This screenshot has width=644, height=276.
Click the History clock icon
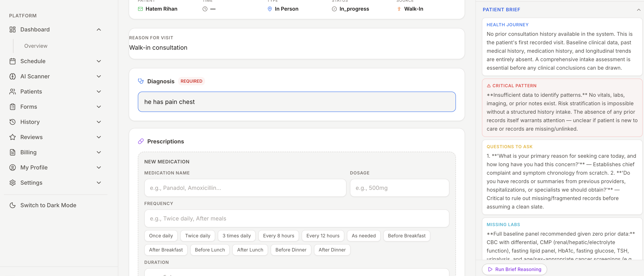click(x=13, y=122)
